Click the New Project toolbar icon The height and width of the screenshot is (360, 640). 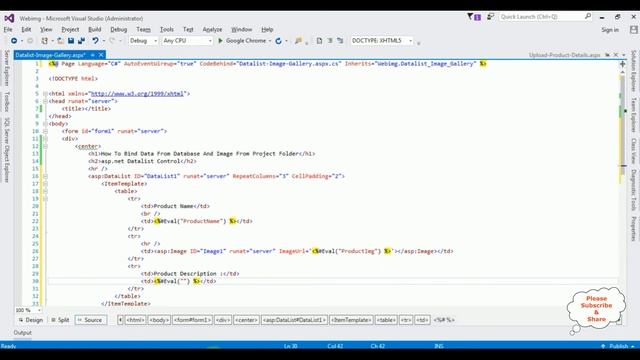45,41
